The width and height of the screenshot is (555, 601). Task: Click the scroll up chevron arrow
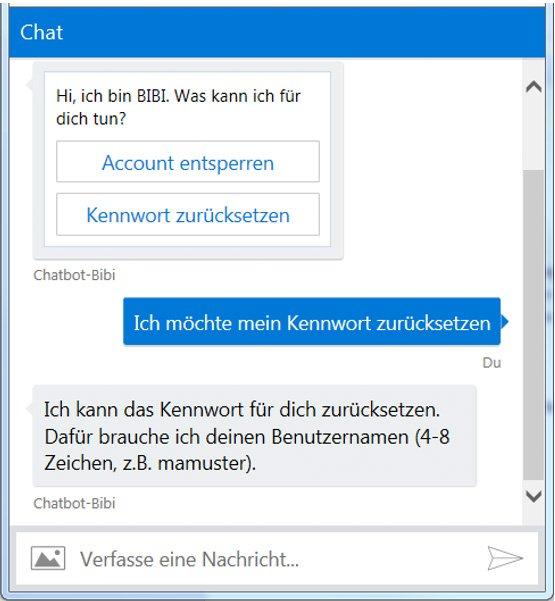point(534,87)
